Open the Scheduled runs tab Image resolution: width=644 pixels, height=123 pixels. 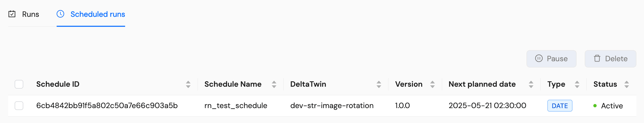click(97, 14)
